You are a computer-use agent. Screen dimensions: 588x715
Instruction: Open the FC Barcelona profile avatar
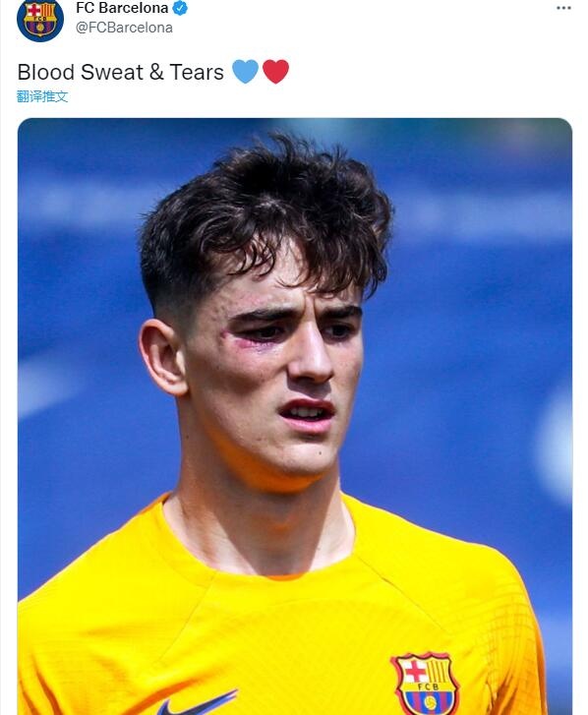[40, 19]
